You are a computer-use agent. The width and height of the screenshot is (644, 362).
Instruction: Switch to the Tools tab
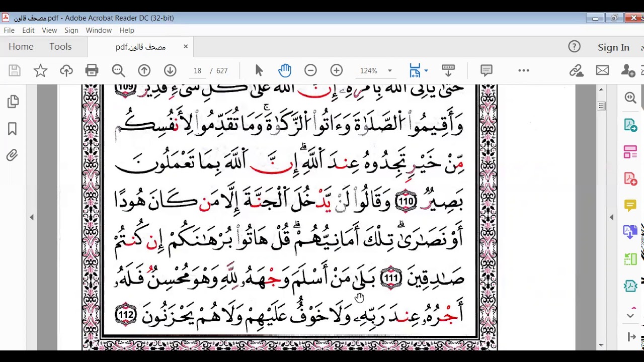(x=60, y=46)
